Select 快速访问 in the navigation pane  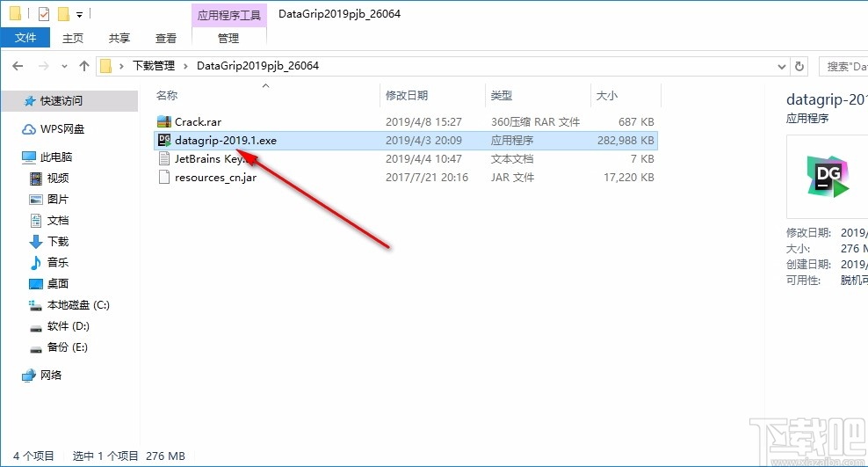(61, 101)
